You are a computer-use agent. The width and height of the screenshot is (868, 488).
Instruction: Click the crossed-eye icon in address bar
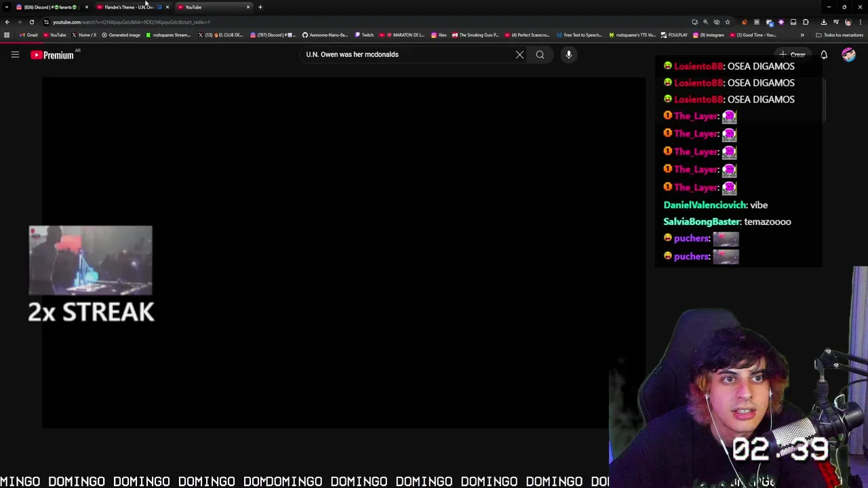(717, 22)
